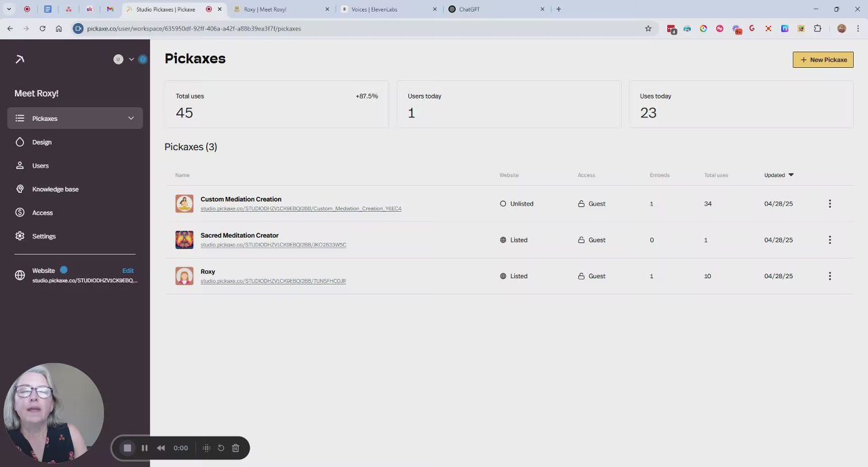Open the Chrome three-dot menu
Screen dimensions: 868x467
pos(859,29)
